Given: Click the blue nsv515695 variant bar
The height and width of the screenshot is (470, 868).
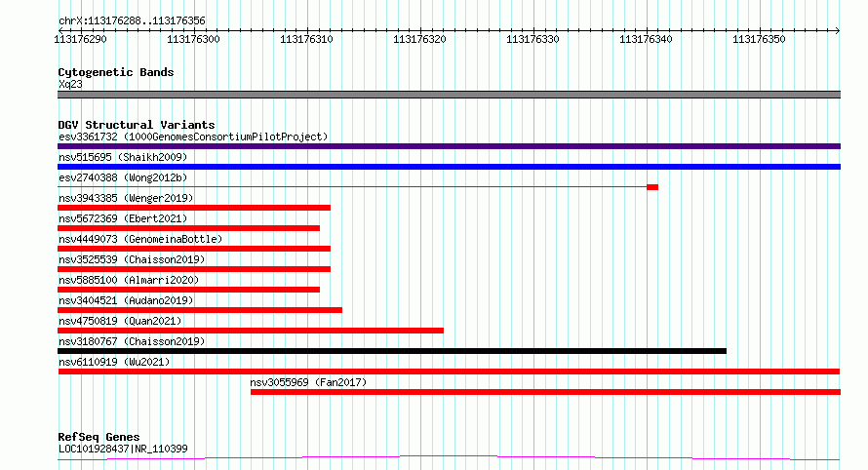Looking at the screenshot, I should tap(449, 167).
